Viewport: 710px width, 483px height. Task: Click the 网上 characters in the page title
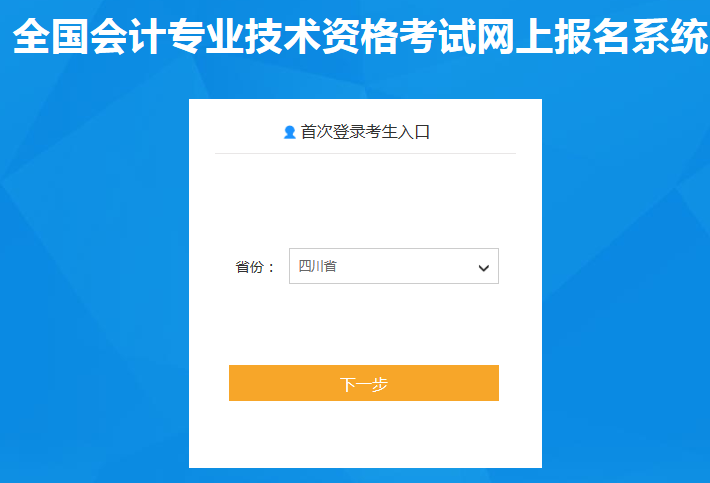click(514, 36)
